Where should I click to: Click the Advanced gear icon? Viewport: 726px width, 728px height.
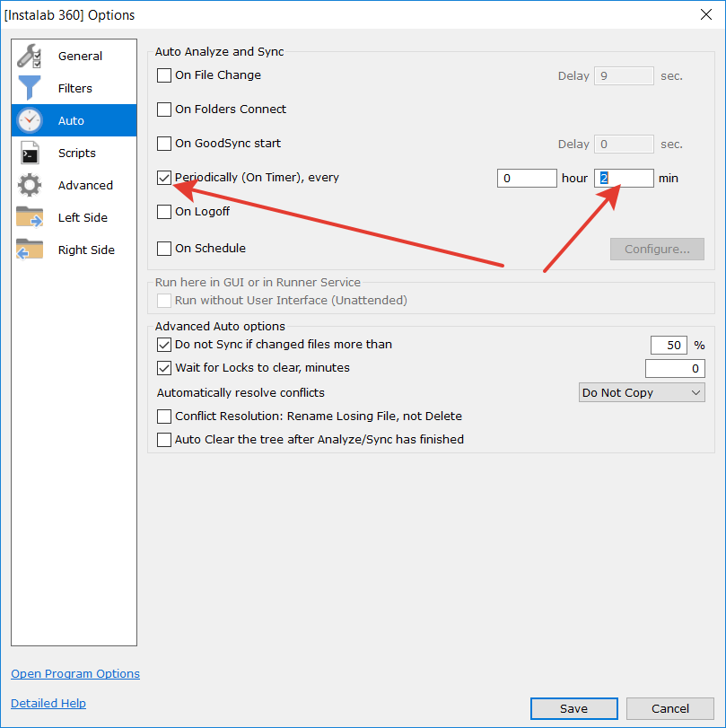point(30,185)
